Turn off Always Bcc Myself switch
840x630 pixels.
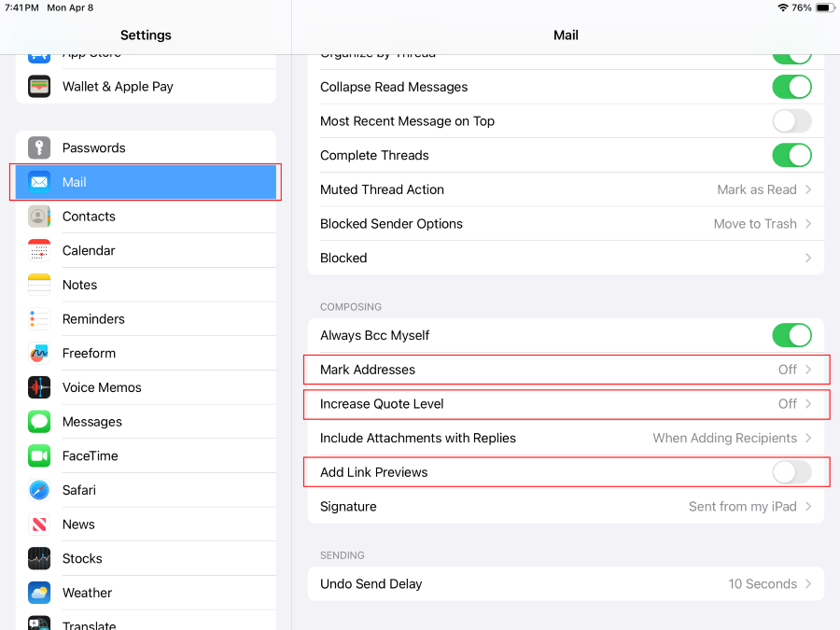tap(791, 335)
